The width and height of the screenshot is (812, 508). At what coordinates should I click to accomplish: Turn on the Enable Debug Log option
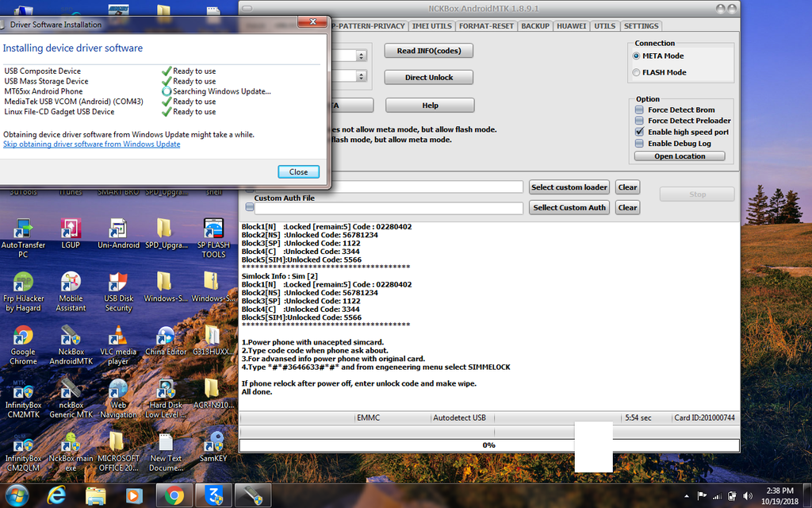(x=640, y=144)
